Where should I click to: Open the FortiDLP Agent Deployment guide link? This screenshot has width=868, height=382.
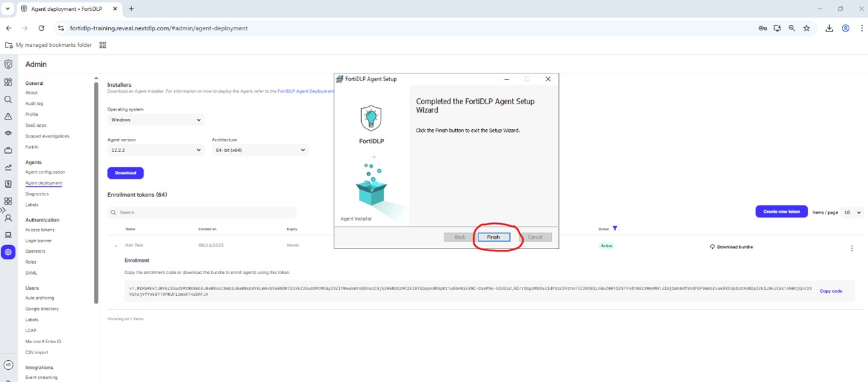pyautogui.click(x=305, y=91)
